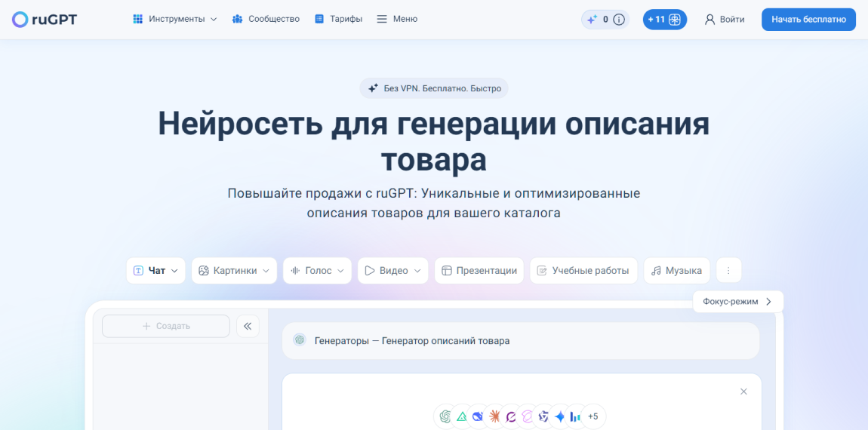The height and width of the screenshot is (430, 868).
Task: Collapse the sidebar with the double-chevron button
Action: (x=248, y=326)
